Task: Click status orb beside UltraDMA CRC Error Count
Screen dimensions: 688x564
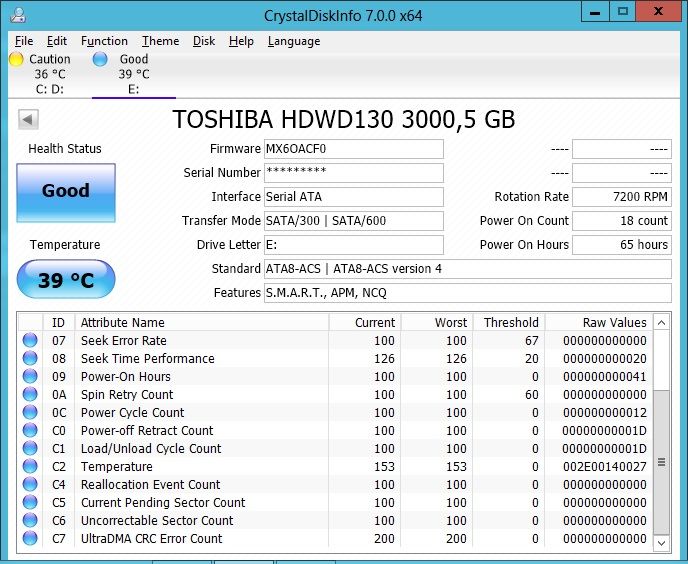Action: (x=31, y=539)
